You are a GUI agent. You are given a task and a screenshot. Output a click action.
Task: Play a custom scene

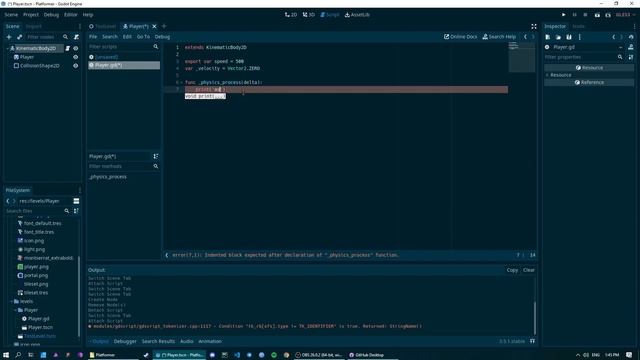[x=608, y=15]
